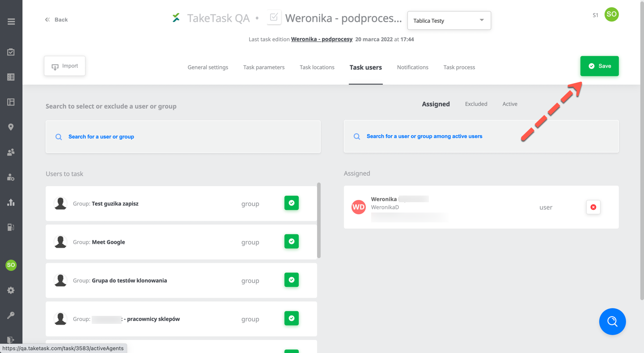Go Back to previous page
Image resolution: width=644 pixels, height=353 pixels.
click(x=56, y=20)
